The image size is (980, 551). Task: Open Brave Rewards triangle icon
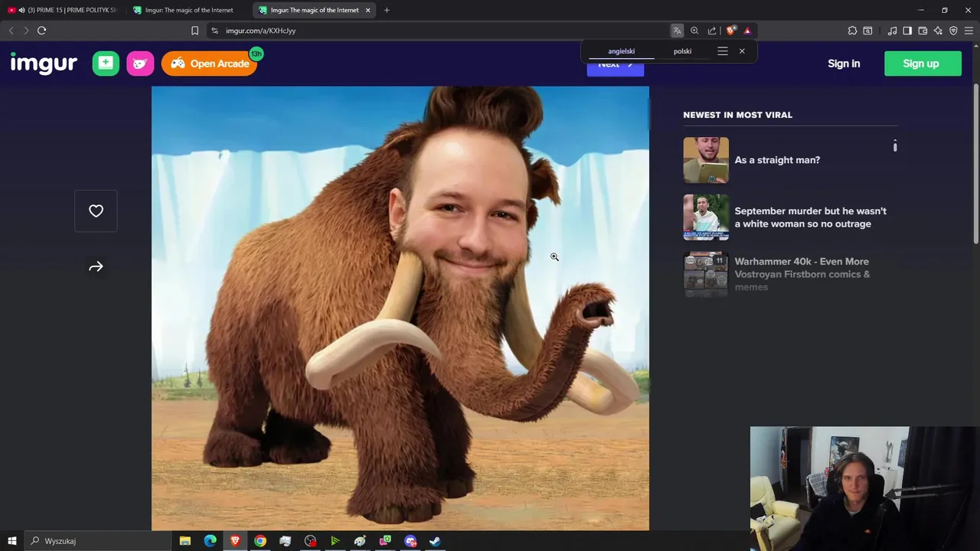747,31
